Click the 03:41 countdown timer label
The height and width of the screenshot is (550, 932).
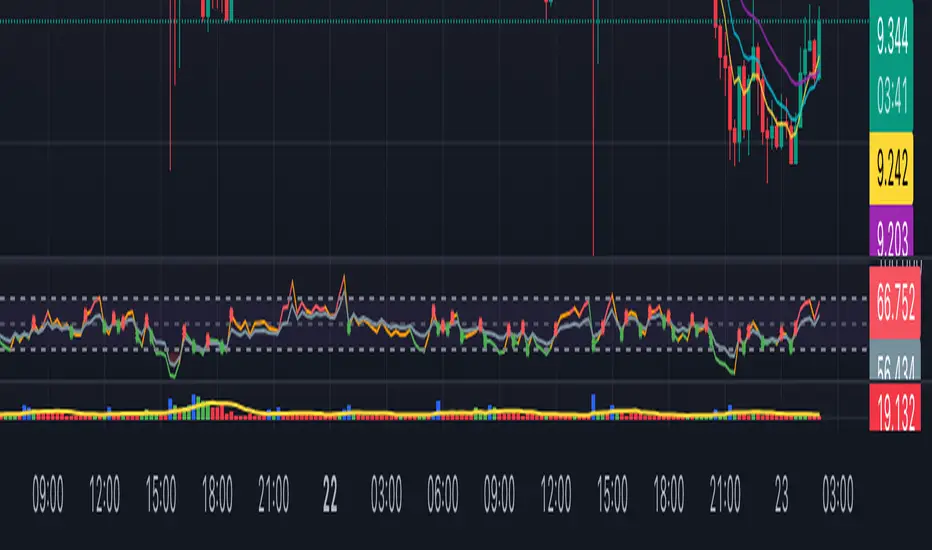pyautogui.click(x=892, y=95)
